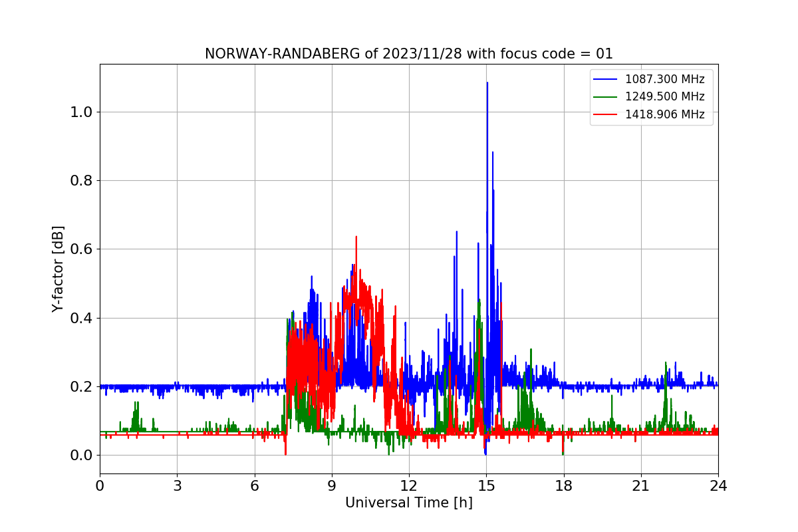Click the y-axis tick label 0.6
This screenshot has height=532, width=798.
pos(81,249)
